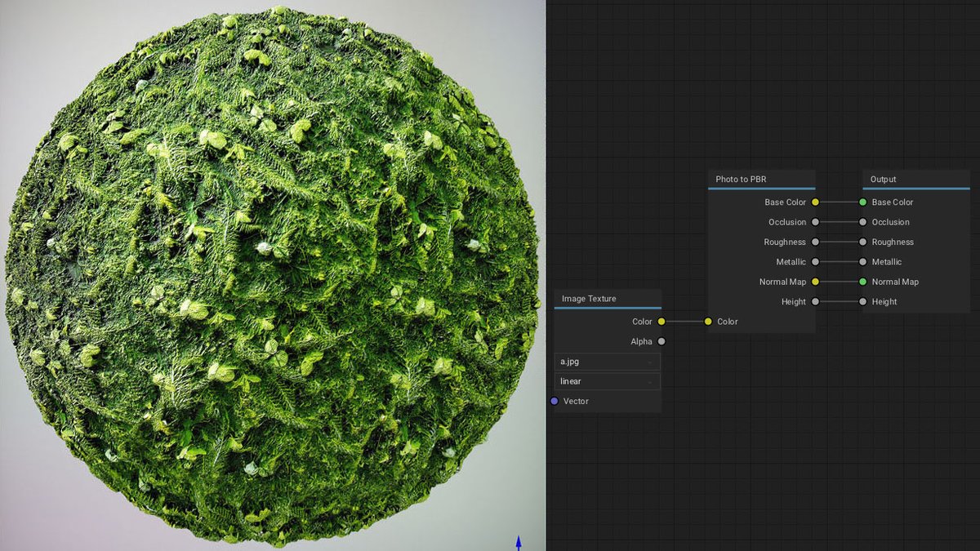
Task: Click the yellow Color input dot on Photo to PBR
Action: tap(707, 322)
